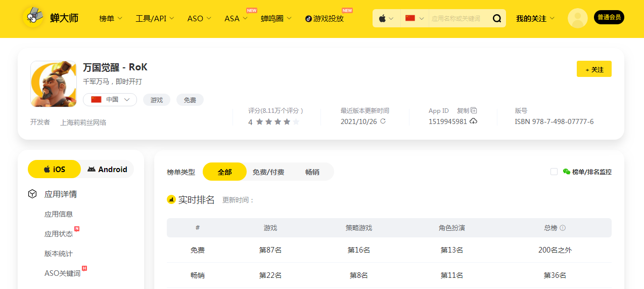Enable the 榜单/排名监控 checkbox
644x289 pixels.
(x=554, y=172)
